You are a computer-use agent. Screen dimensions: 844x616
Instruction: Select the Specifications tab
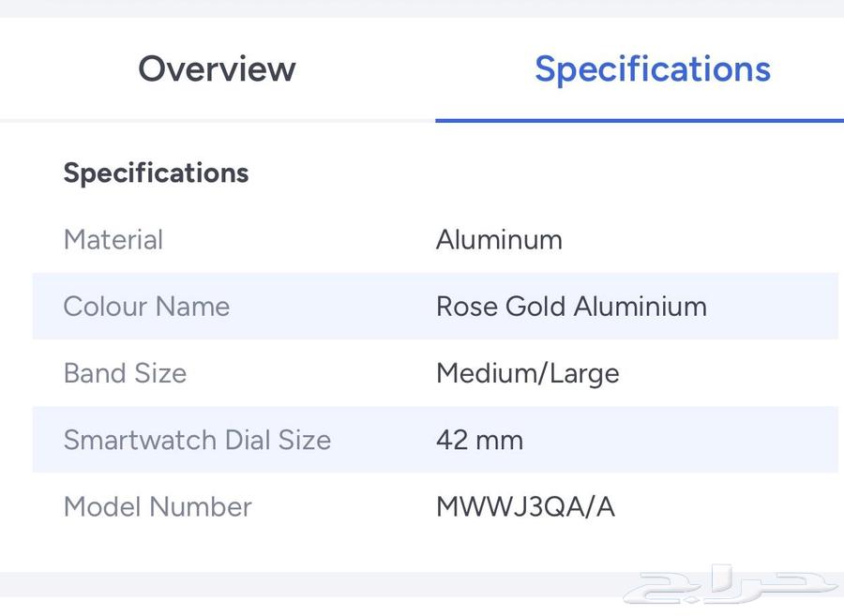point(652,68)
